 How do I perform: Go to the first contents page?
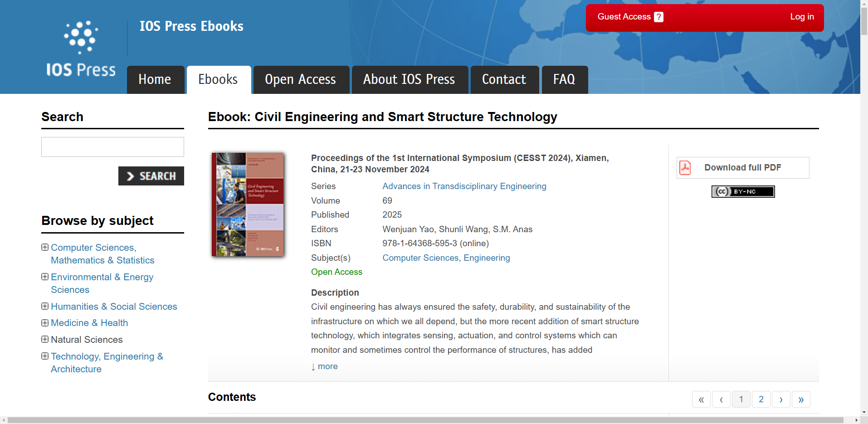(701, 400)
